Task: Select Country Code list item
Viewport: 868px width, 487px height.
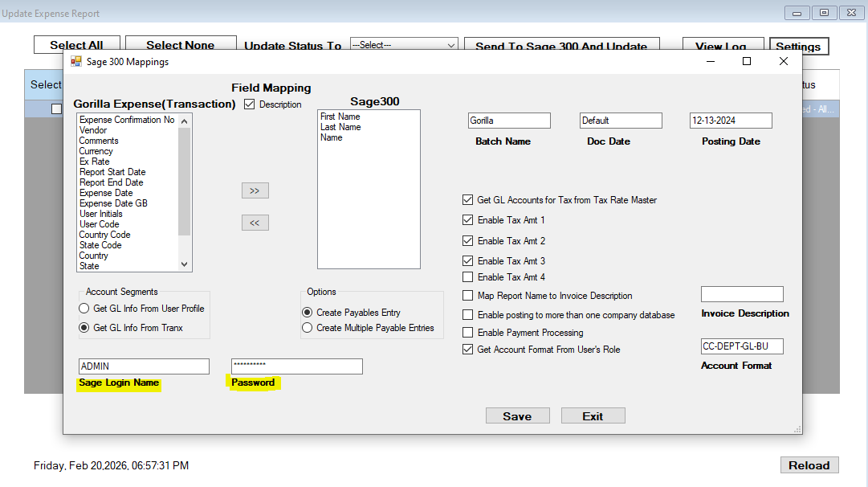Action: coord(104,235)
